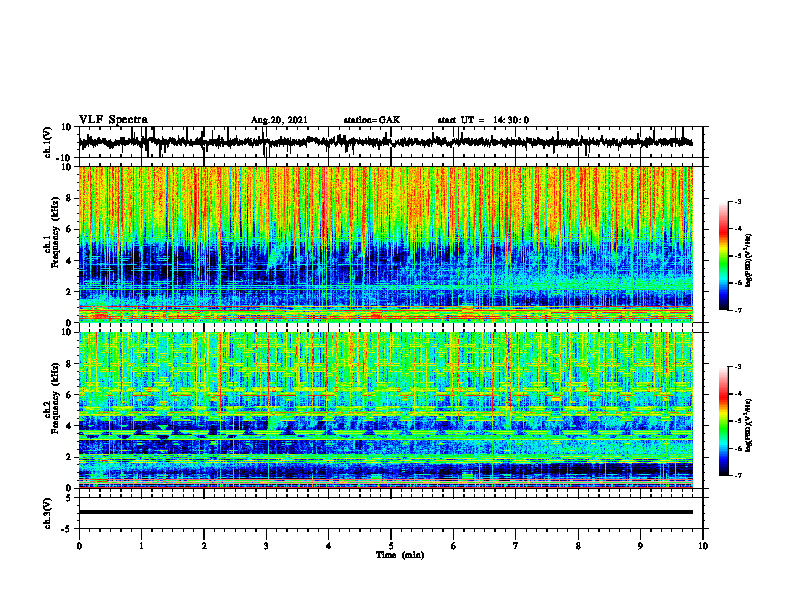Click time axis tick label "3"
Viewport: 792px width, 612px height.
pos(266,546)
